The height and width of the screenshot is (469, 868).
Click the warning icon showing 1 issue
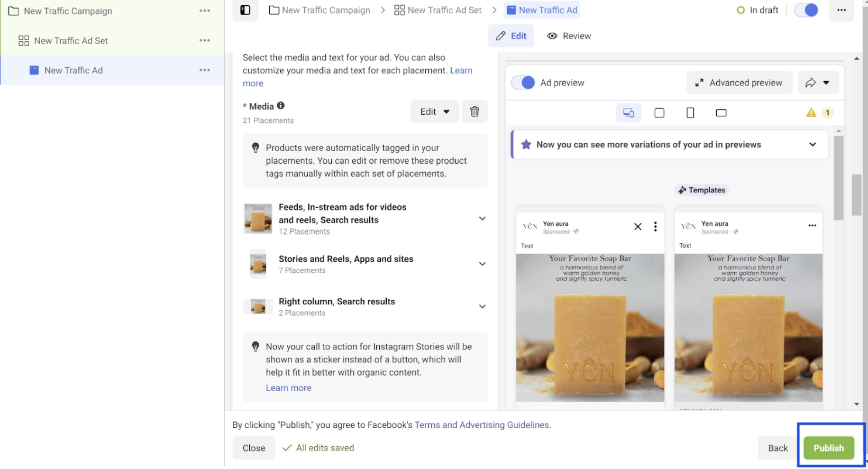(x=812, y=113)
